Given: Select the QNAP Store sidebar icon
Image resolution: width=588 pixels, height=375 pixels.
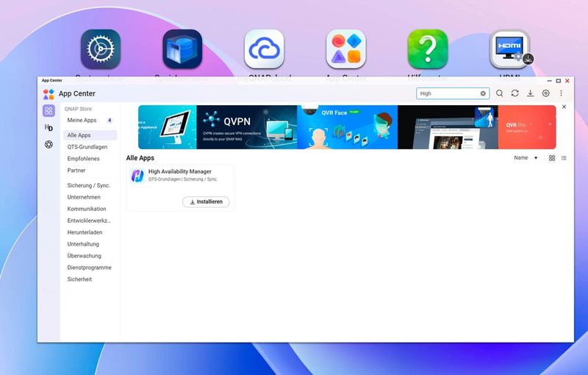Looking at the screenshot, I should coord(49,111).
